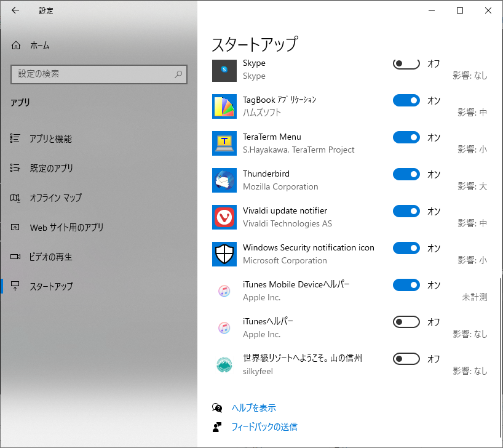
Task: Open ヘルプを表示 link
Action: click(x=254, y=408)
